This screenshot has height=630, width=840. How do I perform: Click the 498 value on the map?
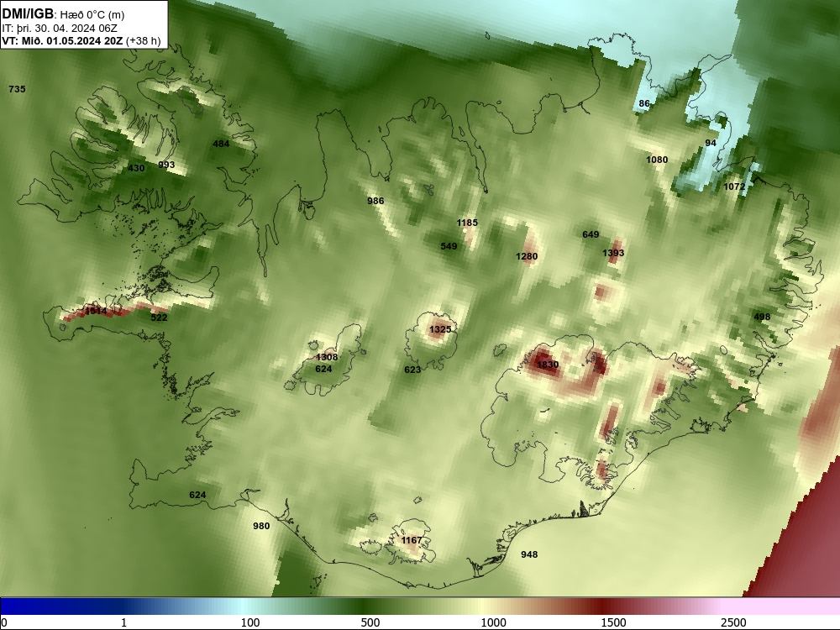(x=762, y=318)
